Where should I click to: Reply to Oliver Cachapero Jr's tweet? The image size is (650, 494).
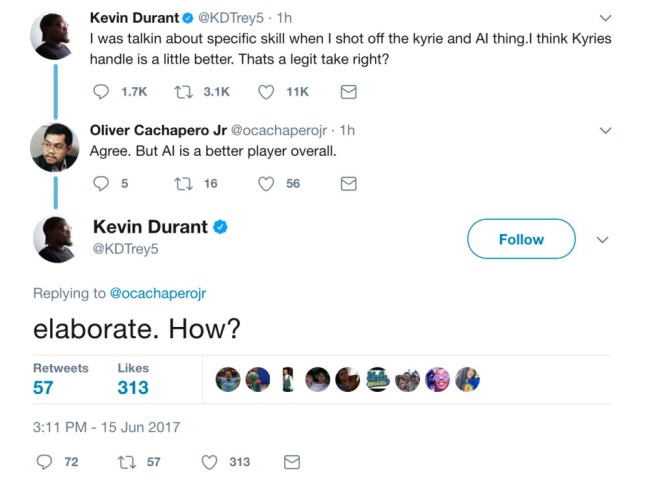pyautogui.click(x=100, y=184)
